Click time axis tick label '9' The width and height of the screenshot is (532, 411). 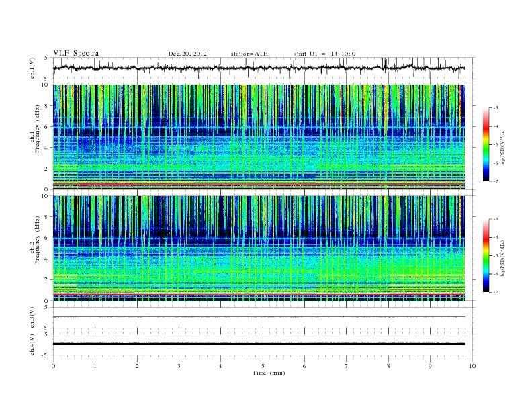click(x=430, y=366)
